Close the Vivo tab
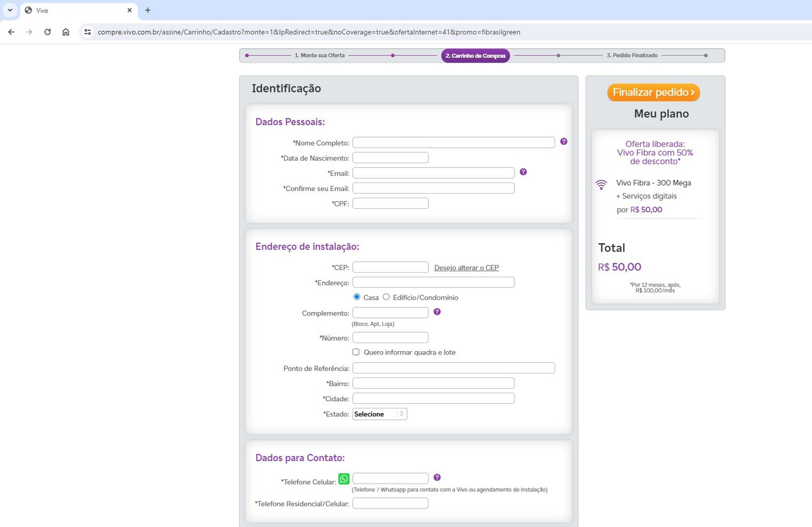This screenshot has width=812, height=527. point(129,10)
